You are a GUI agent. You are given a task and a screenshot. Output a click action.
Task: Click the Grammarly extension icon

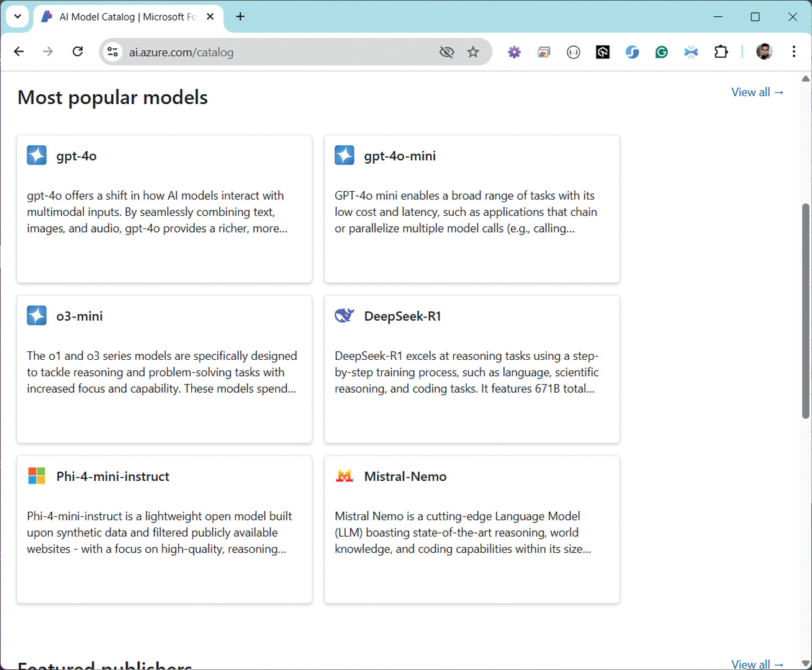[x=661, y=52]
